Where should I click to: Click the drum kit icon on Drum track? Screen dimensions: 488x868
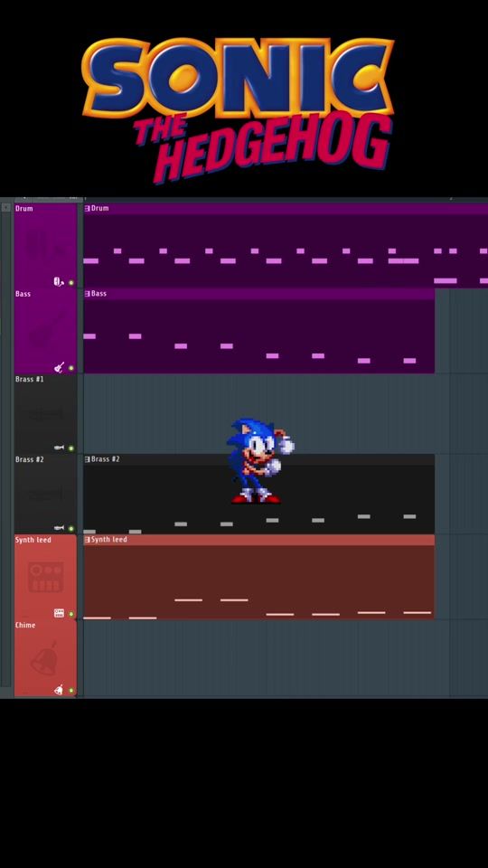[58, 282]
